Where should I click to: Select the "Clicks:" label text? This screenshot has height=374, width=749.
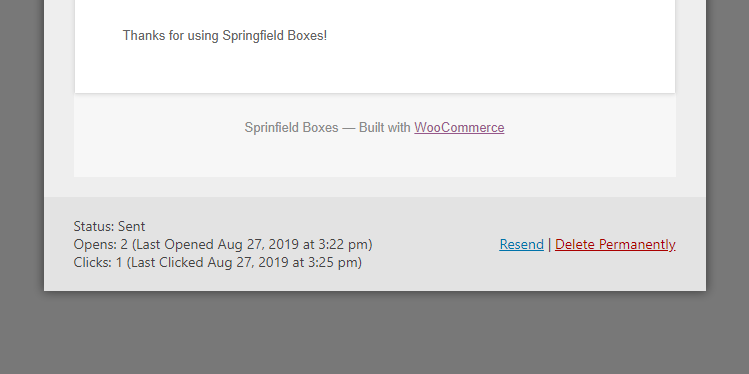[x=93, y=262]
